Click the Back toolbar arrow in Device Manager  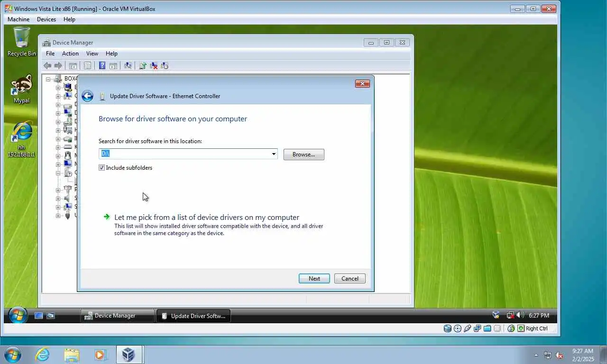tap(47, 66)
